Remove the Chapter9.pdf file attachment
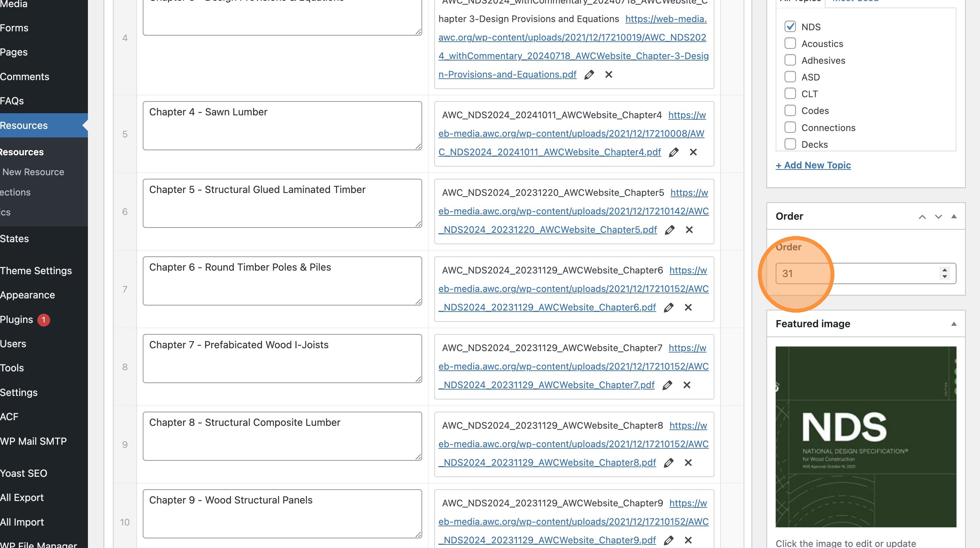The width and height of the screenshot is (980, 548). click(x=688, y=541)
